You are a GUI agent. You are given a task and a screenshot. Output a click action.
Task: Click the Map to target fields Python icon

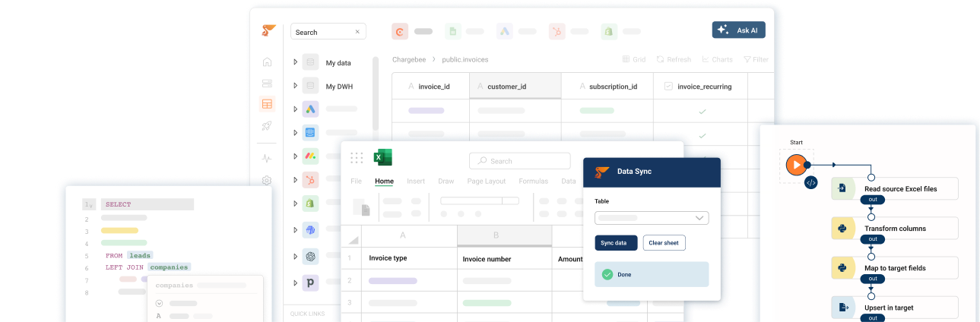click(x=843, y=267)
